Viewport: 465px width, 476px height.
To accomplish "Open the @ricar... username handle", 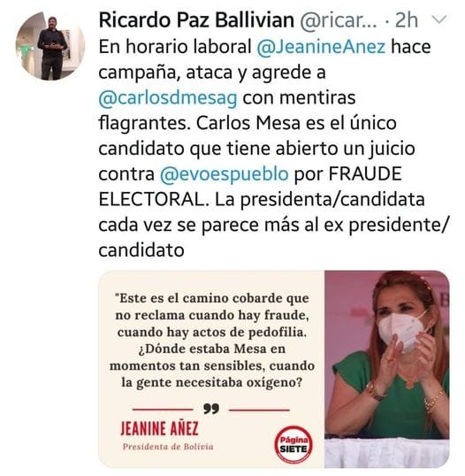I will (x=339, y=20).
